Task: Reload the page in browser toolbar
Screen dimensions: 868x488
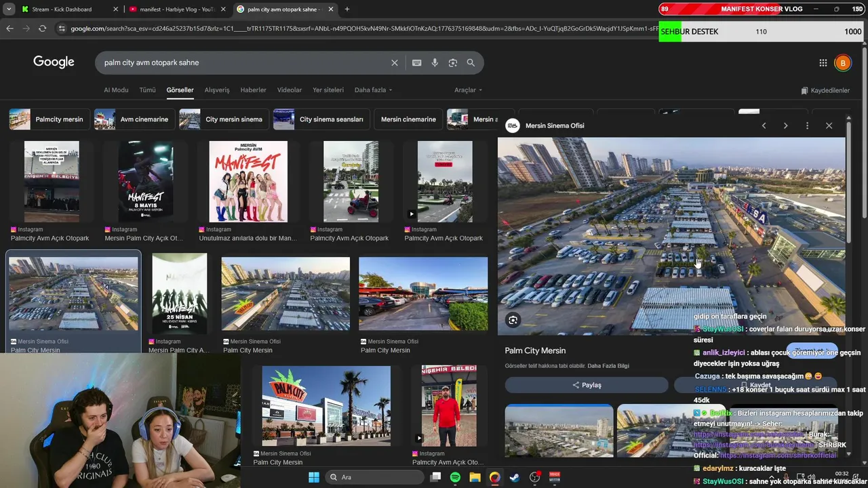Action: click(x=42, y=28)
